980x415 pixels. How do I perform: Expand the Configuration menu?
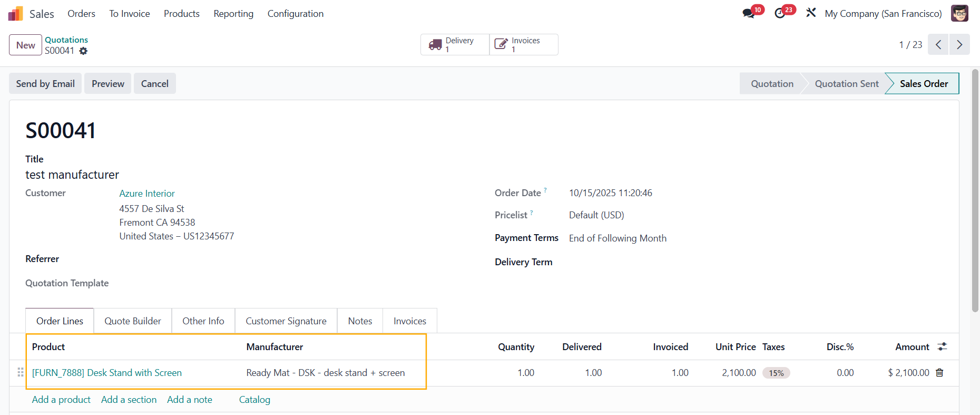click(x=295, y=14)
